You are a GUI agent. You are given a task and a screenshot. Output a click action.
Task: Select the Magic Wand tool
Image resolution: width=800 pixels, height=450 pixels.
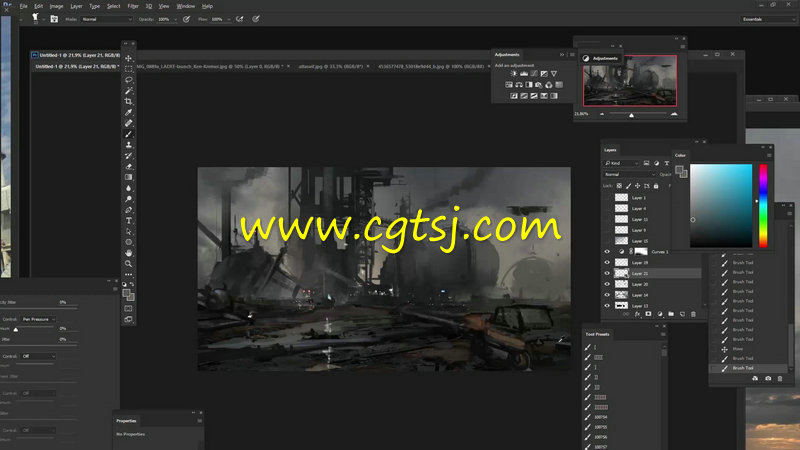pyautogui.click(x=129, y=91)
